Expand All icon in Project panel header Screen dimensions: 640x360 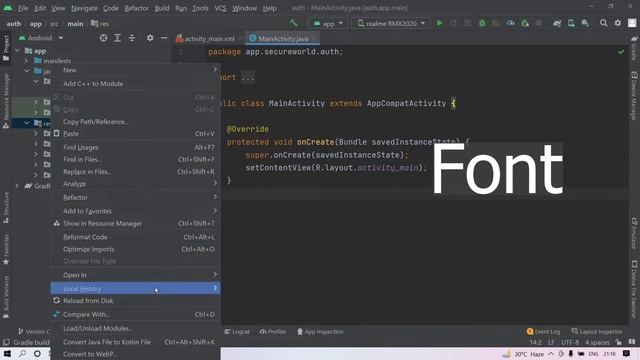(x=118, y=38)
